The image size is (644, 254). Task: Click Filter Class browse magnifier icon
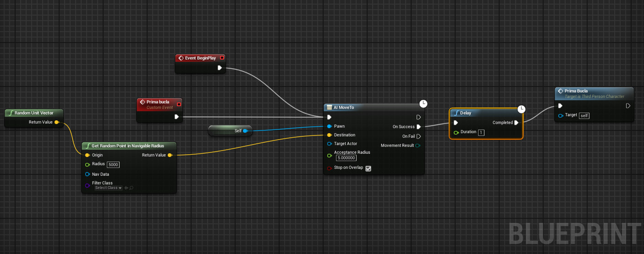(132, 188)
